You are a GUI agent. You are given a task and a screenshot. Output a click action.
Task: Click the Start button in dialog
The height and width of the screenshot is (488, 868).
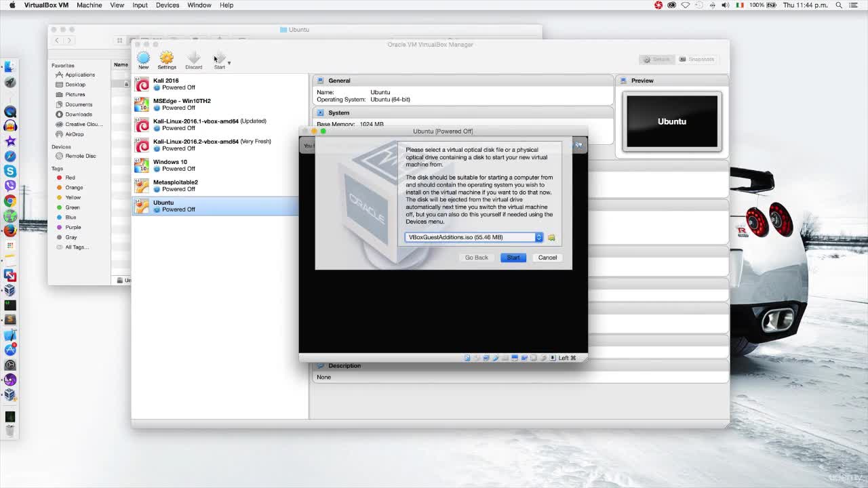pyautogui.click(x=513, y=258)
